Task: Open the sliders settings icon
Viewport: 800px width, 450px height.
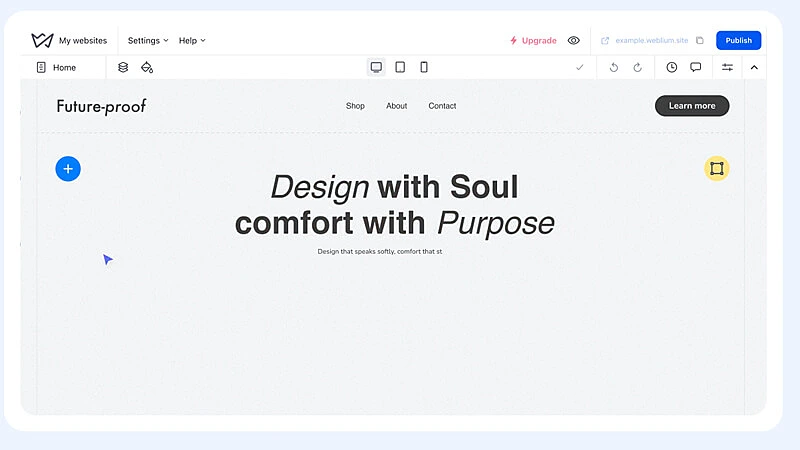Action: pyautogui.click(x=727, y=67)
